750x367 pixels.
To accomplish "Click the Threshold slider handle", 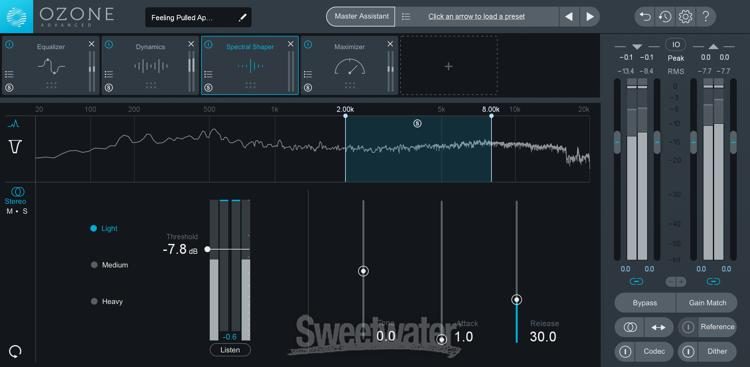I will tap(207, 249).
